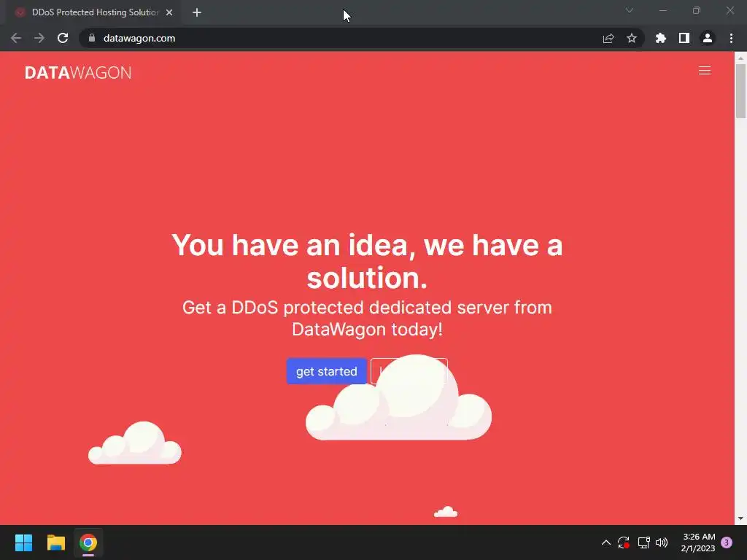Go forward to the next page
747x560 pixels.
pyautogui.click(x=39, y=38)
